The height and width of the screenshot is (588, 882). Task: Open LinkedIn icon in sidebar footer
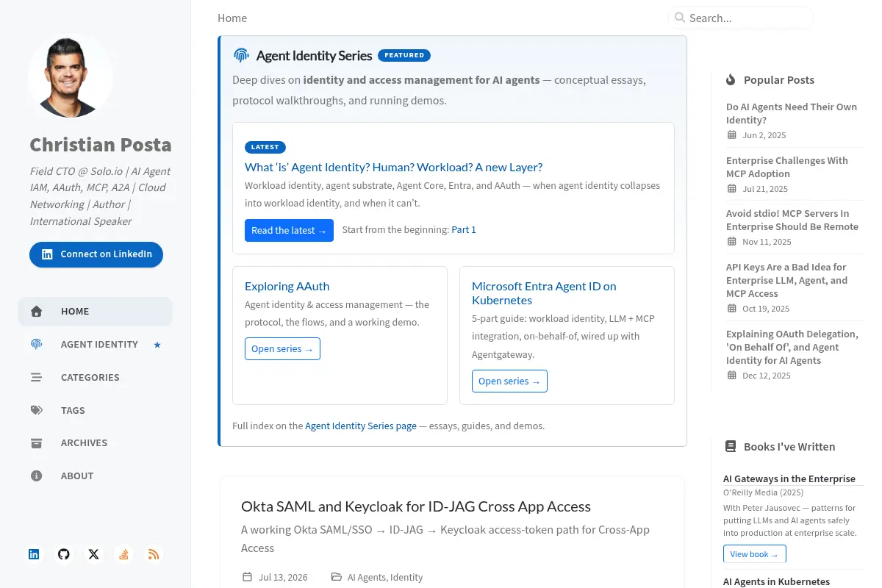pyautogui.click(x=34, y=554)
